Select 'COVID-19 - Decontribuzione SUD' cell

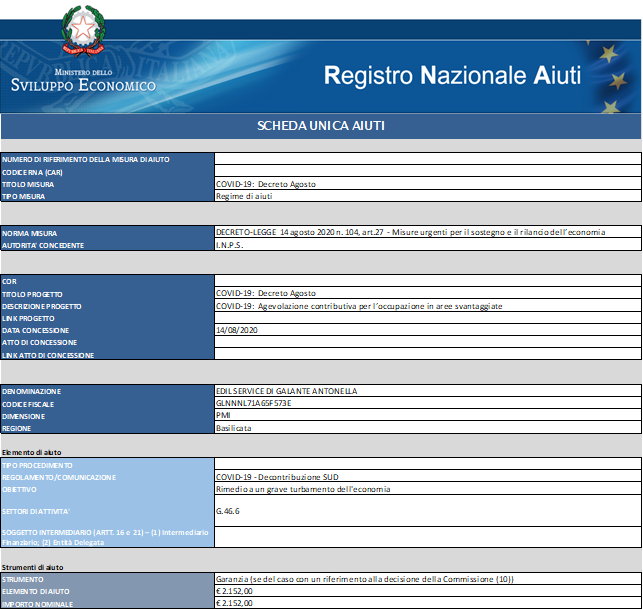[x=428, y=476]
